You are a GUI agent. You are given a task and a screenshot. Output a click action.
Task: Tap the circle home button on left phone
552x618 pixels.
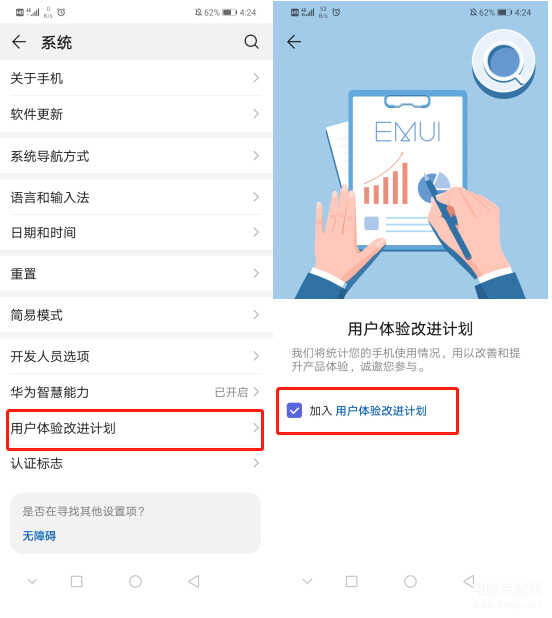[135, 581]
